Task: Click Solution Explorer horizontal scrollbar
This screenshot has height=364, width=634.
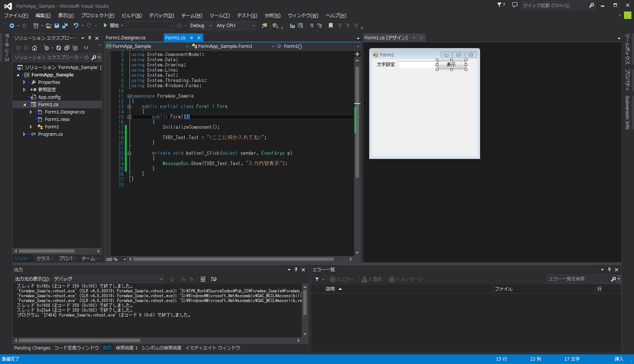Action: (46, 251)
